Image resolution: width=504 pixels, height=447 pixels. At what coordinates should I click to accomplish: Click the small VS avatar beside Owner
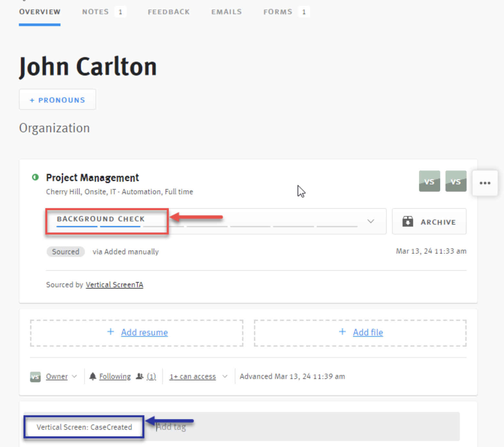(x=35, y=377)
